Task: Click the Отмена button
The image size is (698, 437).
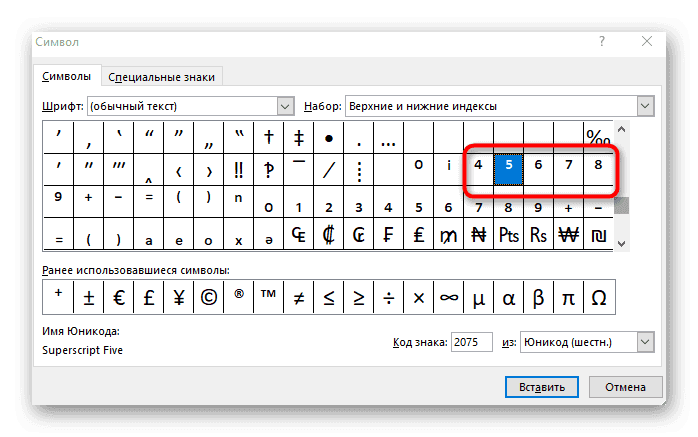Action: point(625,387)
